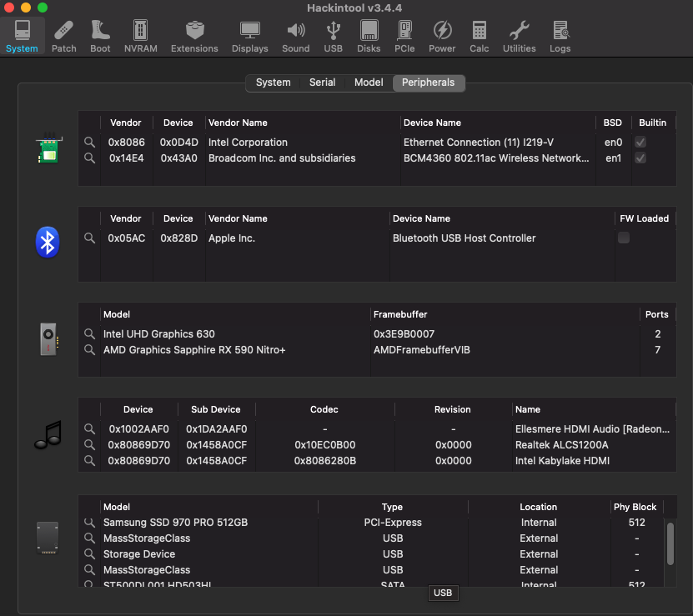This screenshot has width=693, height=616.
Task: Select the System toolbar section
Action: point(22,36)
